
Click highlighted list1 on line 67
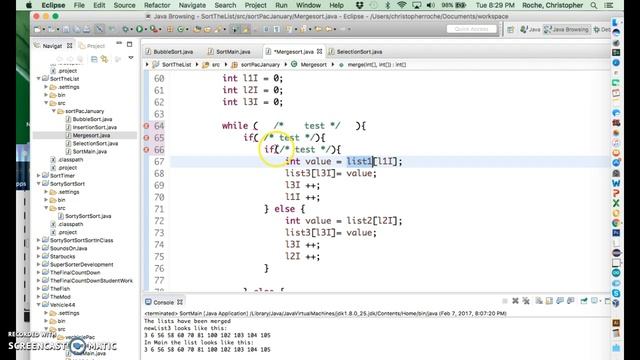click(x=360, y=161)
